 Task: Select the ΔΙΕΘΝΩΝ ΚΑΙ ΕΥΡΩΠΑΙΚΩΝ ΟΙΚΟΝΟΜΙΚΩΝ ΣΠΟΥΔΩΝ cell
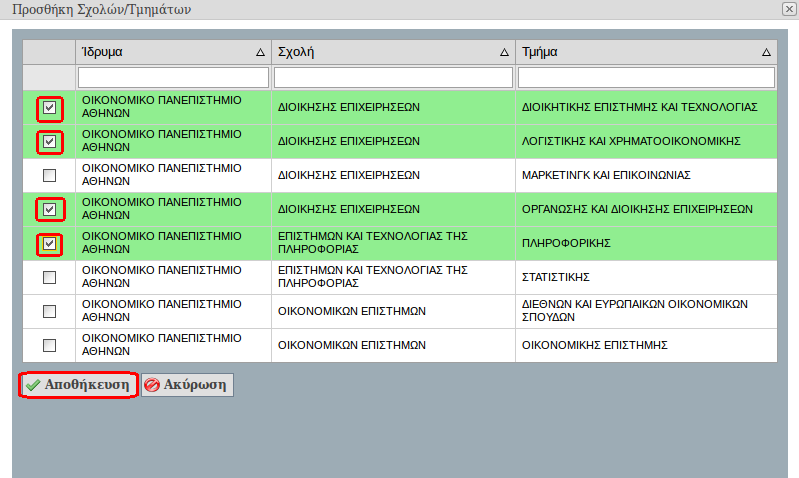point(646,311)
